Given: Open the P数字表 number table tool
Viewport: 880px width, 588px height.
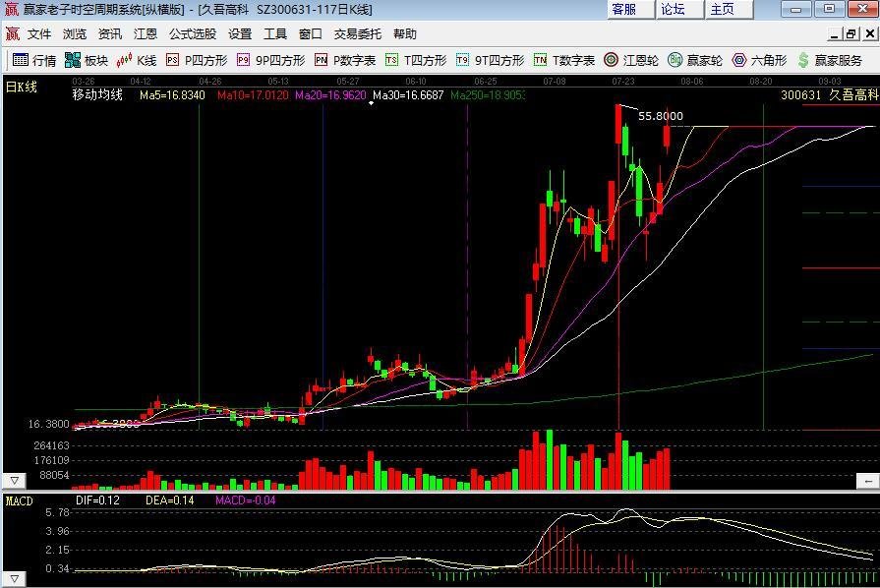Looking at the screenshot, I should click(339, 59).
